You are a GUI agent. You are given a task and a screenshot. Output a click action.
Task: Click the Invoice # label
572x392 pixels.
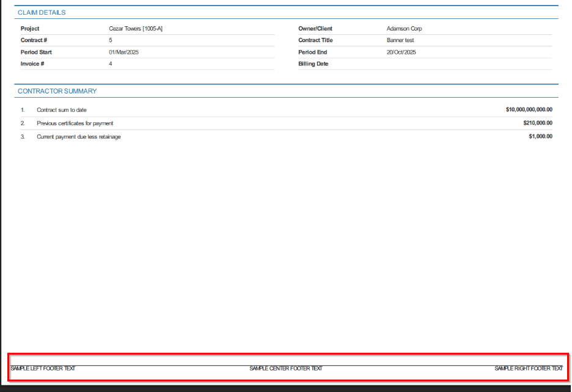(32, 64)
